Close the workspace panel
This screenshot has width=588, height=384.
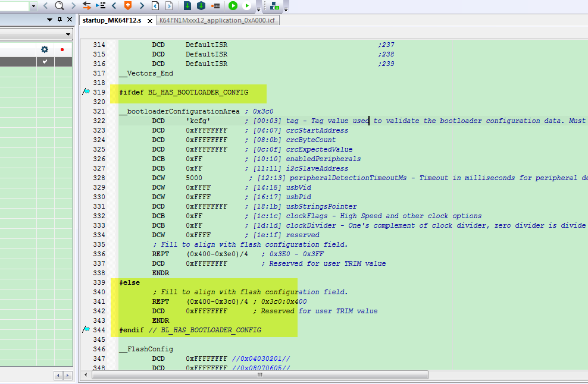click(x=70, y=20)
